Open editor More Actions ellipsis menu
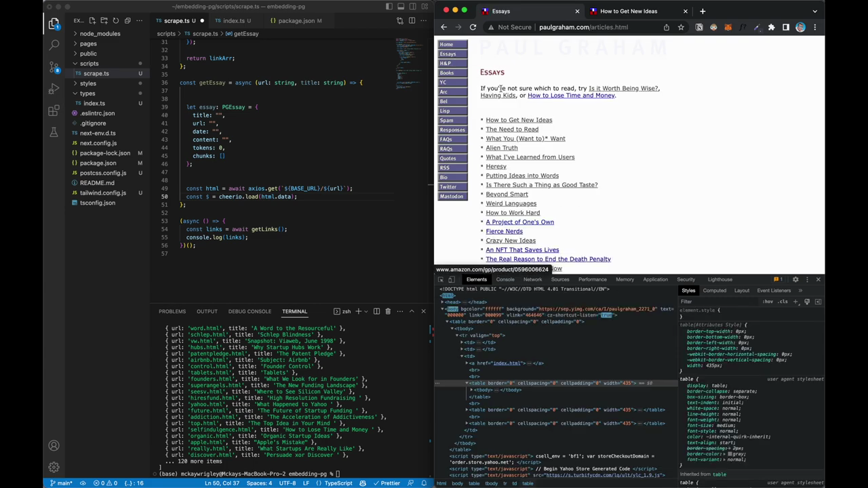 (x=423, y=20)
